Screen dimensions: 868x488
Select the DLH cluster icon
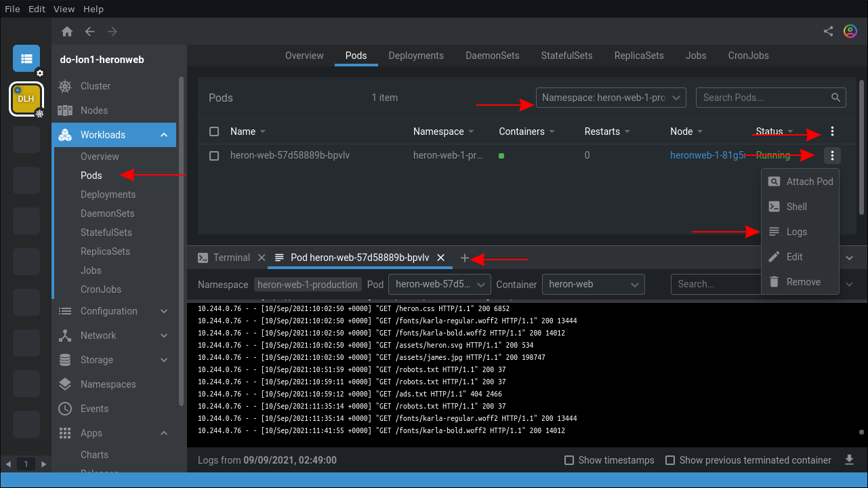click(x=26, y=99)
